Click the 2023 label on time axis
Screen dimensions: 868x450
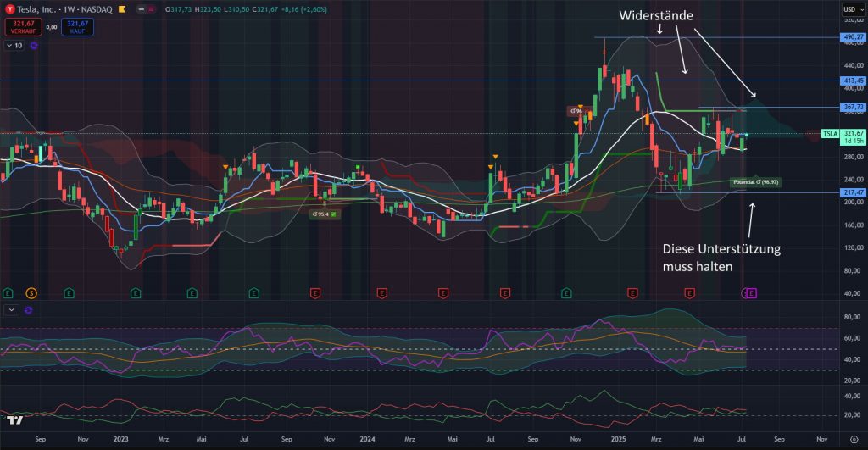[x=120, y=440]
